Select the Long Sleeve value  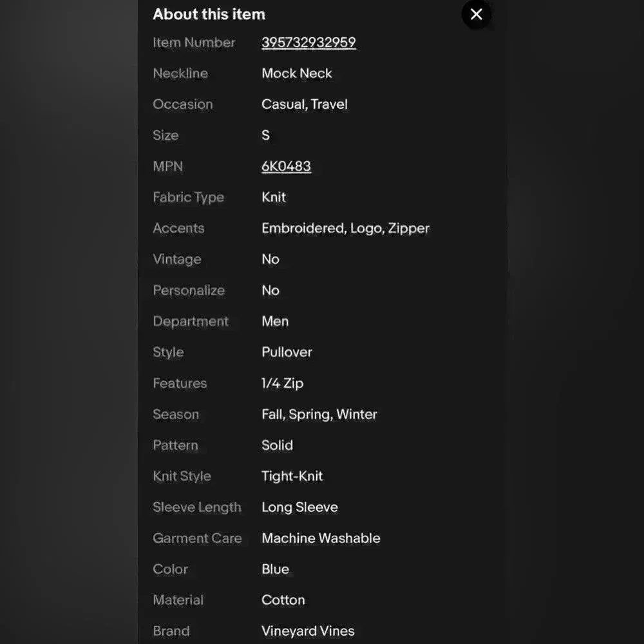tap(299, 507)
